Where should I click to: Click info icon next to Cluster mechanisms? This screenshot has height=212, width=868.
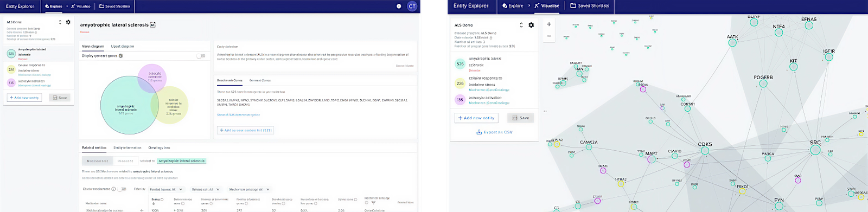click(x=113, y=189)
